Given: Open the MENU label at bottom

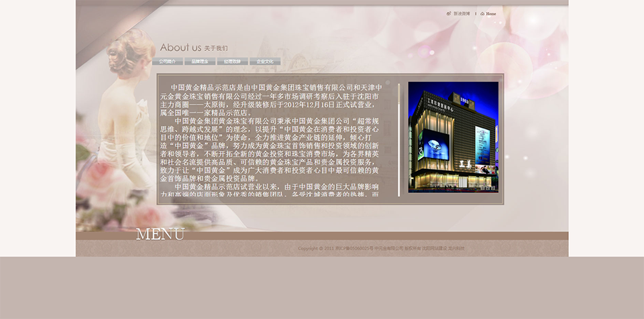Looking at the screenshot, I should (x=160, y=234).
